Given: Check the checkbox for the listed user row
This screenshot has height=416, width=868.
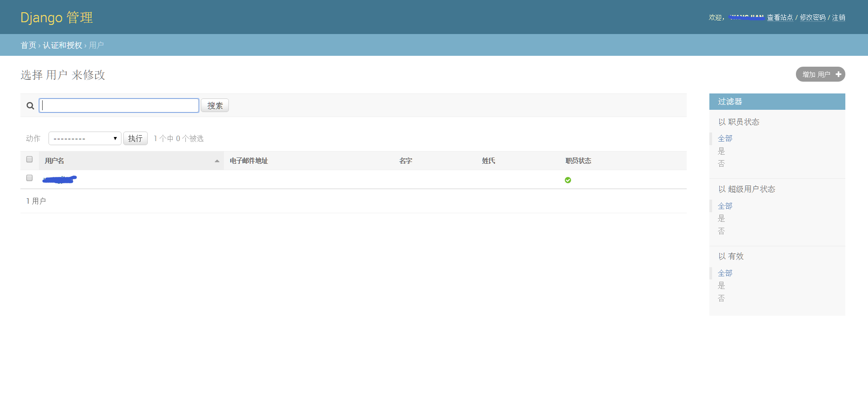Looking at the screenshot, I should click(x=29, y=178).
